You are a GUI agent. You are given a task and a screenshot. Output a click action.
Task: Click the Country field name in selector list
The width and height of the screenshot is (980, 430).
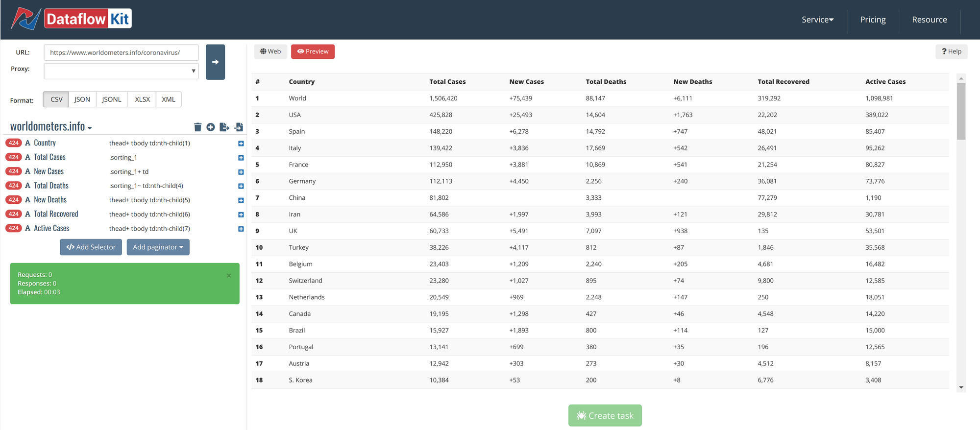click(x=45, y=143)
